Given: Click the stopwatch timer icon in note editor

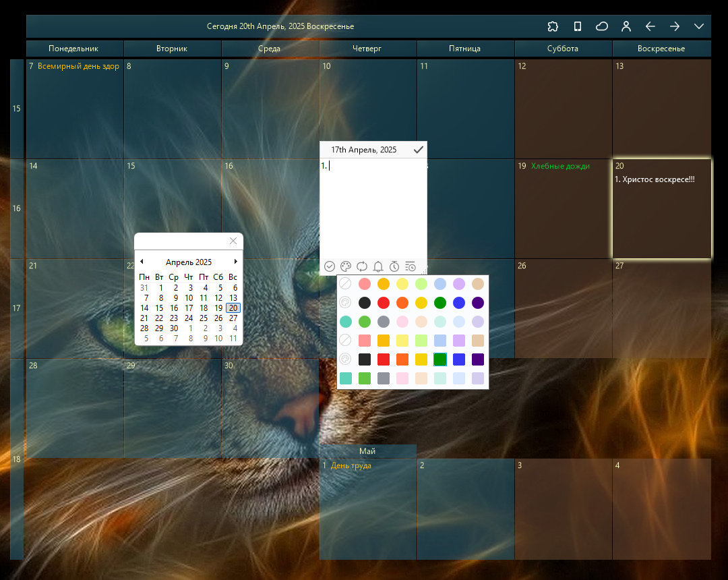Looking at the screenshot, I should (394, 266).
